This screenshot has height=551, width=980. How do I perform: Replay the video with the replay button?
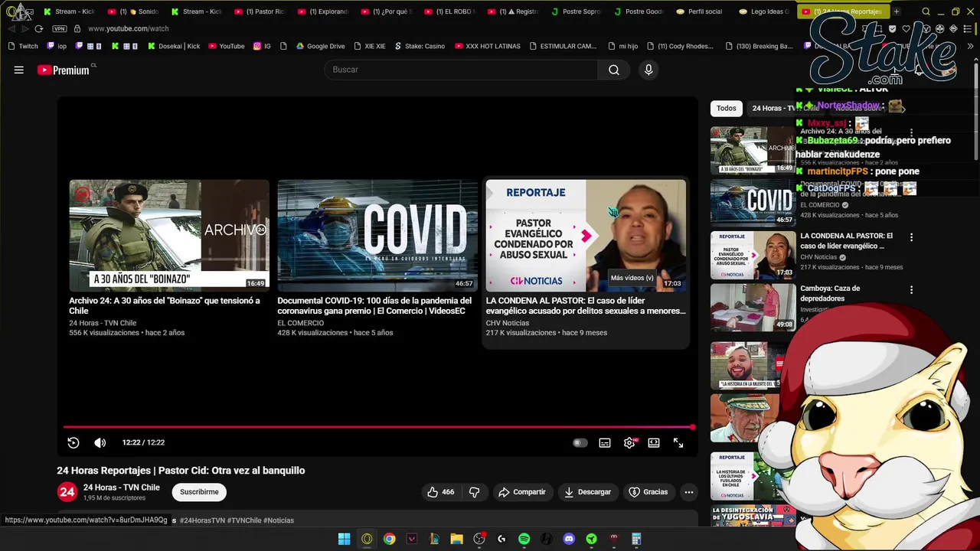tap(73, 442)
